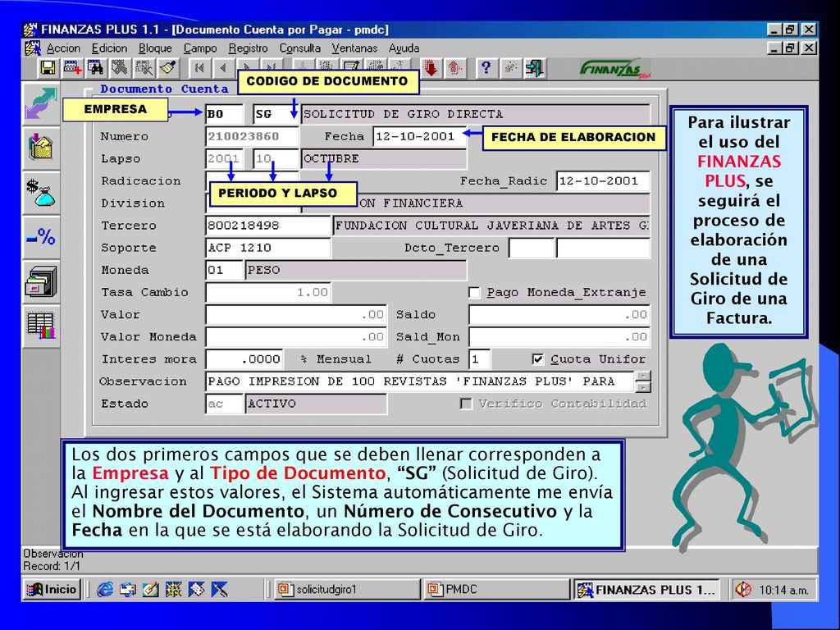Click the sidebar money bag icon

coord(41,192)
